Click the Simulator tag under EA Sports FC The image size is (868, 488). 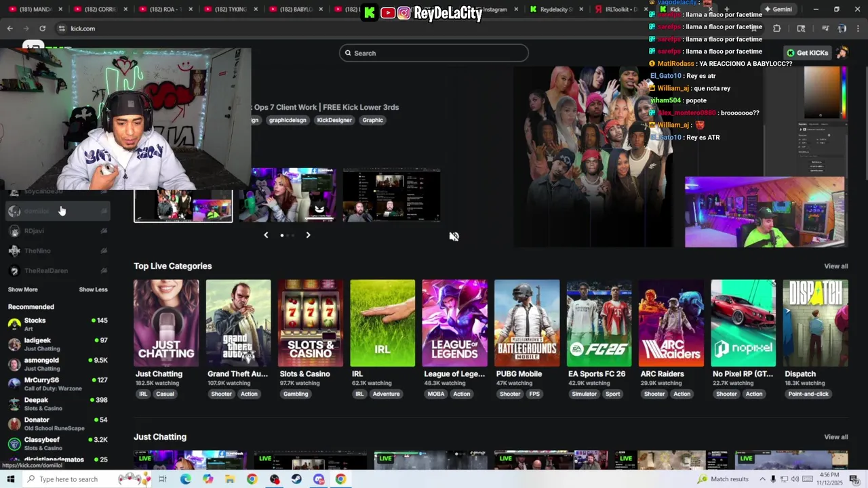point(584,394)
